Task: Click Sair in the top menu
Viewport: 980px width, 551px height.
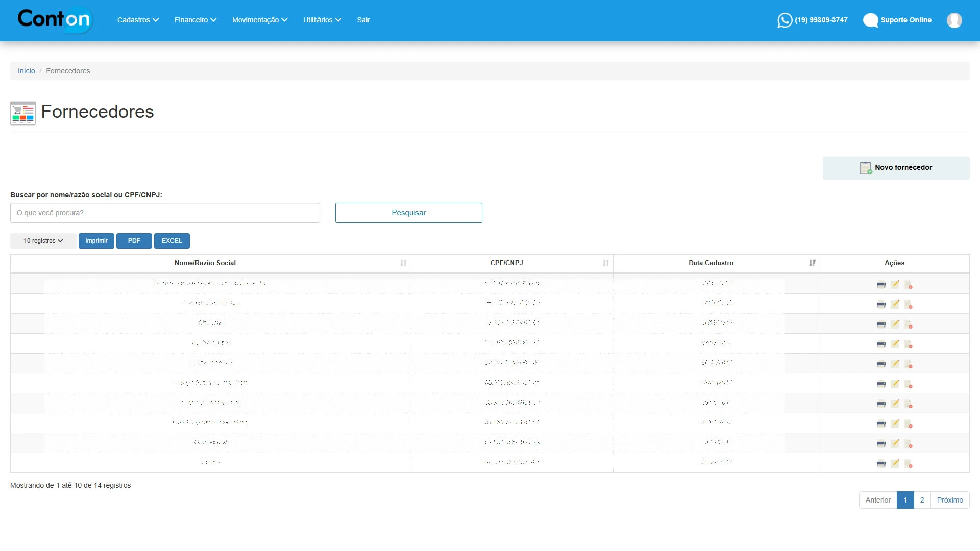Action: (363, 20)
